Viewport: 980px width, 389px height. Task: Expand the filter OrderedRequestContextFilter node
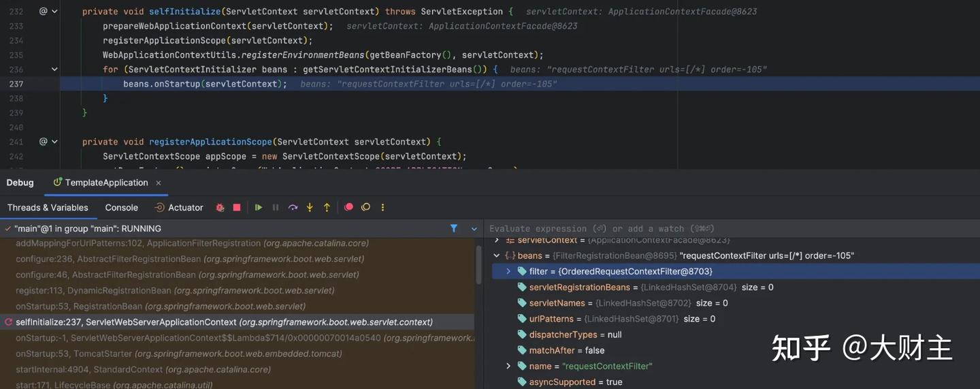click(508, 271)
